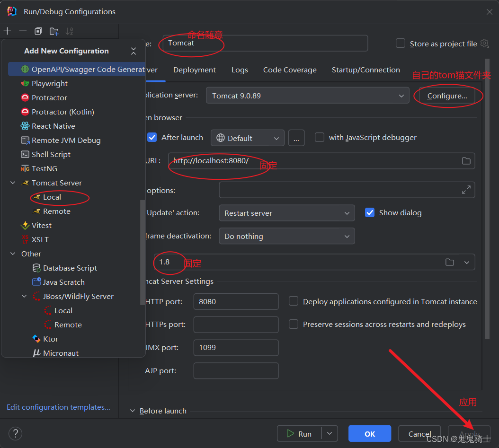Select Local under JBoss/WildFly Server
Viewport: 499px width, 448px height.
tap(63, 311)
